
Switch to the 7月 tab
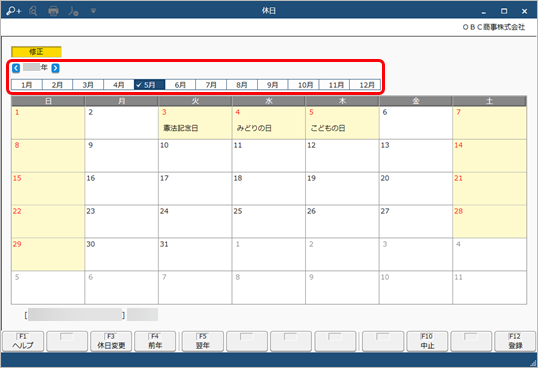[211, 85]
